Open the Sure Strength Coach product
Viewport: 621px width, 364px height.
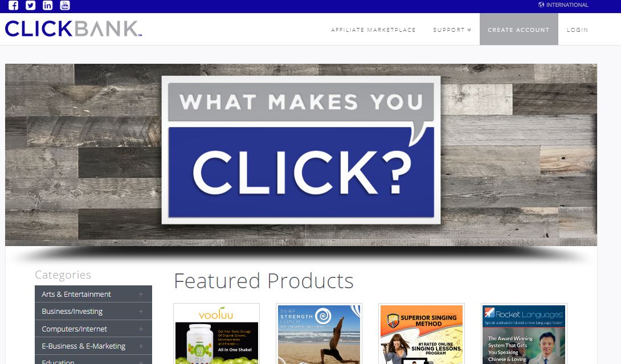tap(319, 334)
